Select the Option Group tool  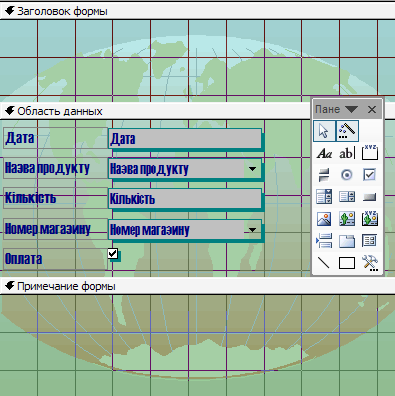coord(370,153)
